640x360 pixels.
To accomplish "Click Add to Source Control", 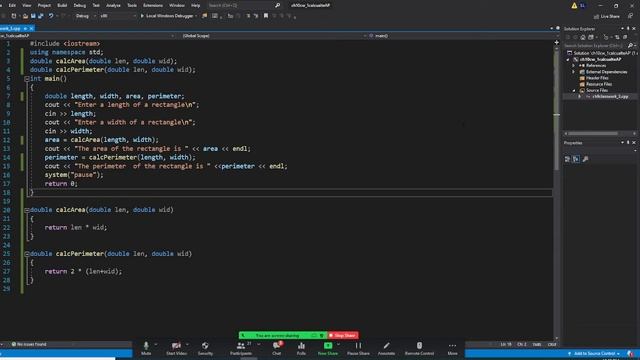I will [594, 353].
